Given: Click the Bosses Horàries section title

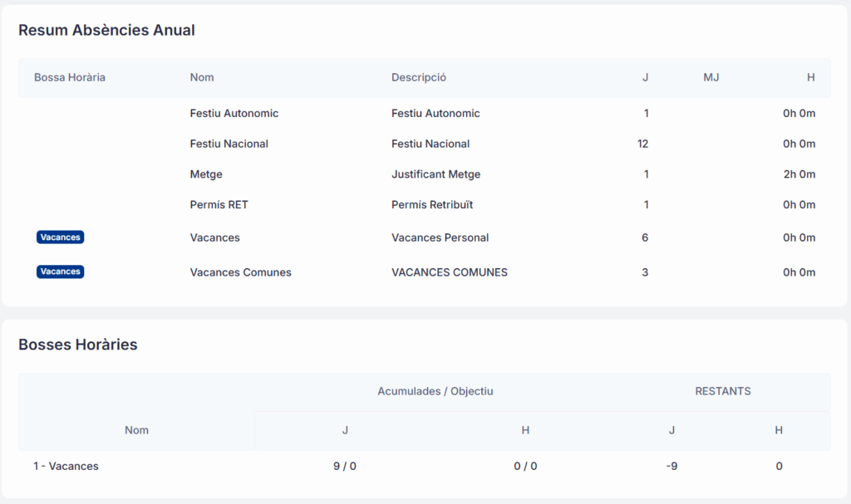Looking at the screenshot, I should tap(78, 345).
